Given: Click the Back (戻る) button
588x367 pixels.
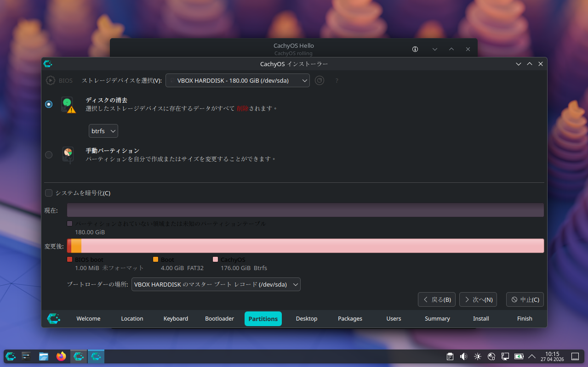Looking at the screenshot, I should (x=437, y=299).
